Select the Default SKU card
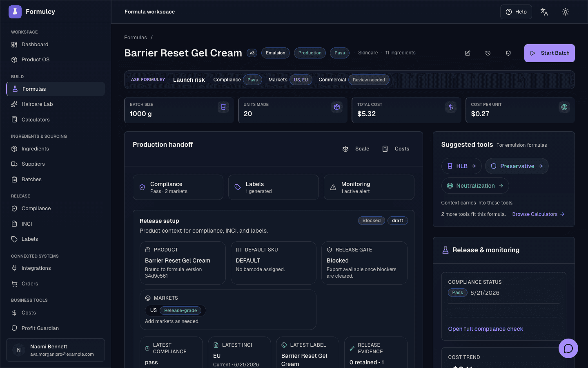Screen dimensions: 588x368 (274, 263)
